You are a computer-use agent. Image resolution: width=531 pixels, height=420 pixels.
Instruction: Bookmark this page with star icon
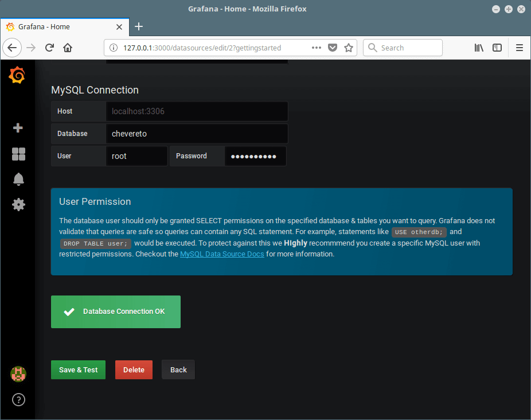tap(348, 48)
